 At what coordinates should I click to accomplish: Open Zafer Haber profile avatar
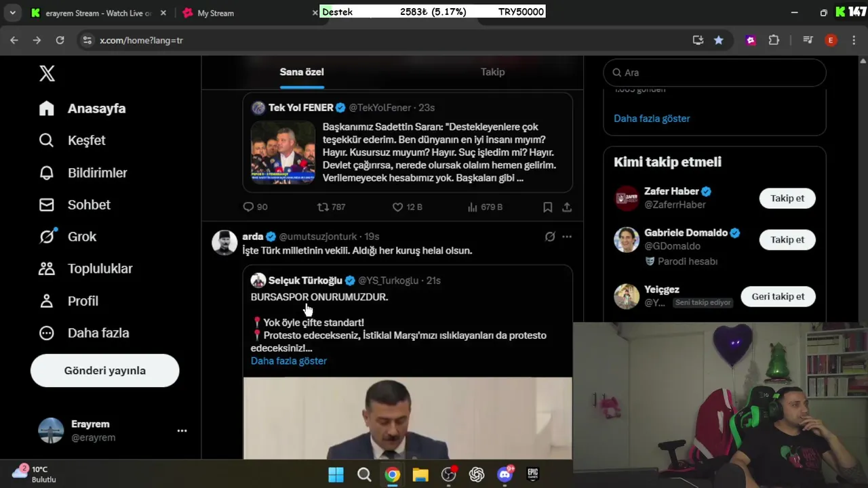pyautogui.click(x=627, y=198)
